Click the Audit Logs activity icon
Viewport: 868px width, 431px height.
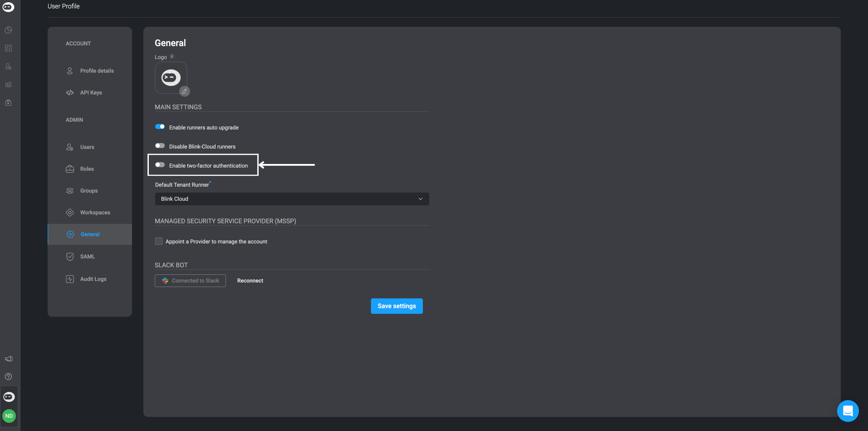(70, 279)
